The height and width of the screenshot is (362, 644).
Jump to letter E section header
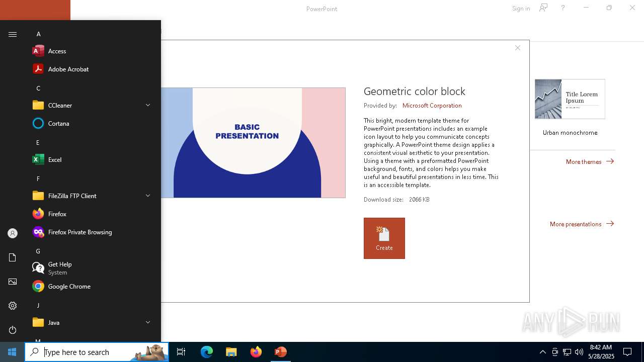point(38,143)
